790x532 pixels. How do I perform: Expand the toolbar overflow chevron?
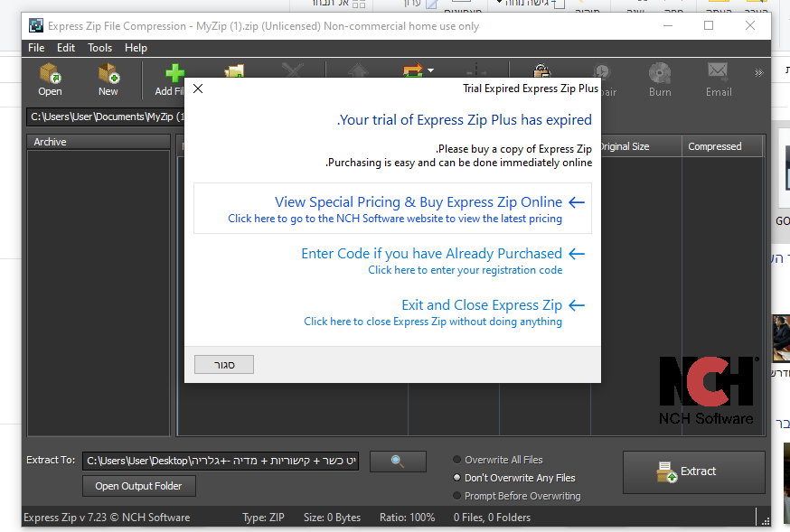pyautogui.click(x=758, y=73)
